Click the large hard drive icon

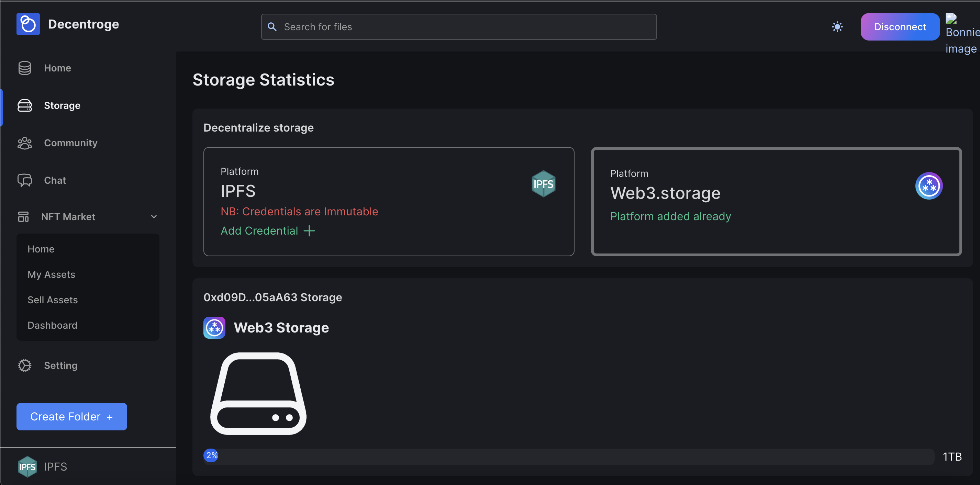[x=258, y=393]
